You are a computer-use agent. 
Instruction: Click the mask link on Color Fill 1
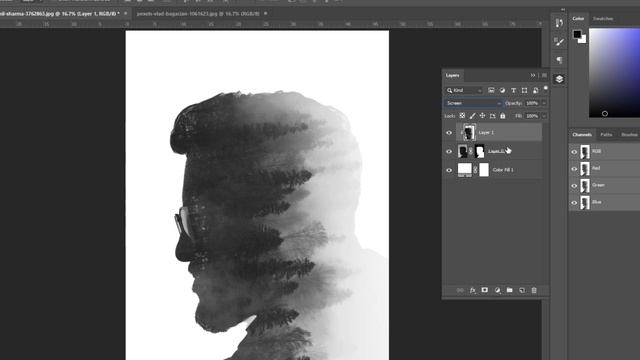tap(475, 170)
